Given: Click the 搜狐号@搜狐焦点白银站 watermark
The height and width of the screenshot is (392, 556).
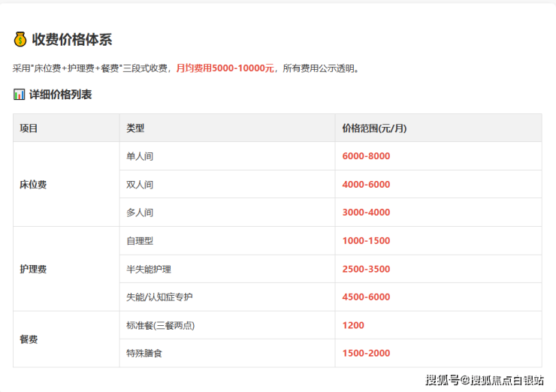Looking at the screenshot, I should click(485, 380).
